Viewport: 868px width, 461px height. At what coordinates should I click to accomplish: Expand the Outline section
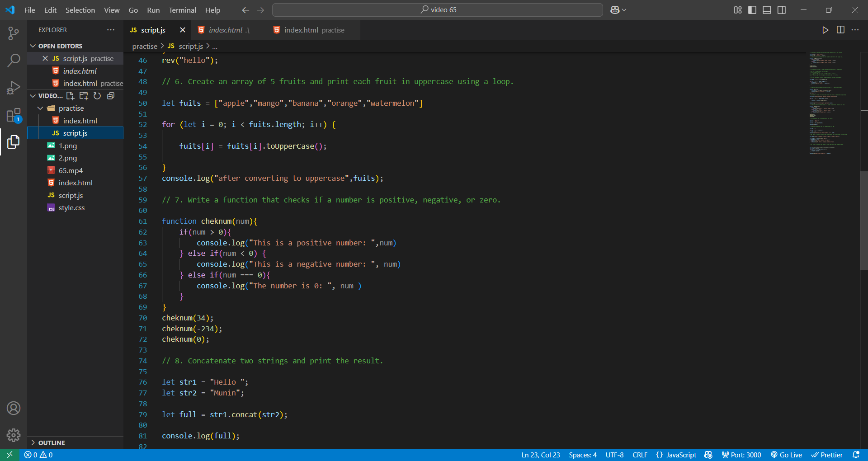pos(33,443)
